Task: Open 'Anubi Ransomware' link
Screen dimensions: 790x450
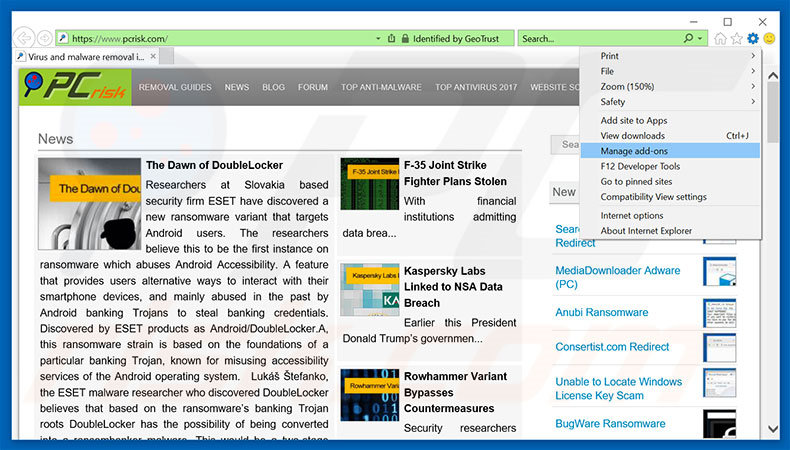Action: point(602,312)
